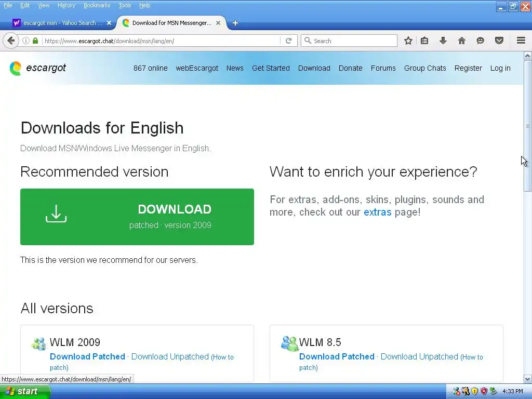Save to Pocket icon in toolbar
The height and width of the screenshot is (399, 532).
(x=499, y=41)
